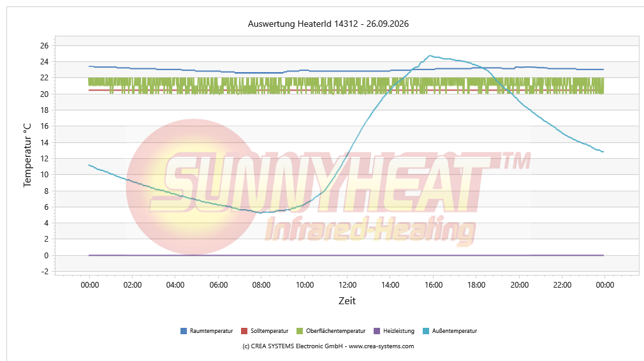Click the 26 value on temperature axis

45,45
